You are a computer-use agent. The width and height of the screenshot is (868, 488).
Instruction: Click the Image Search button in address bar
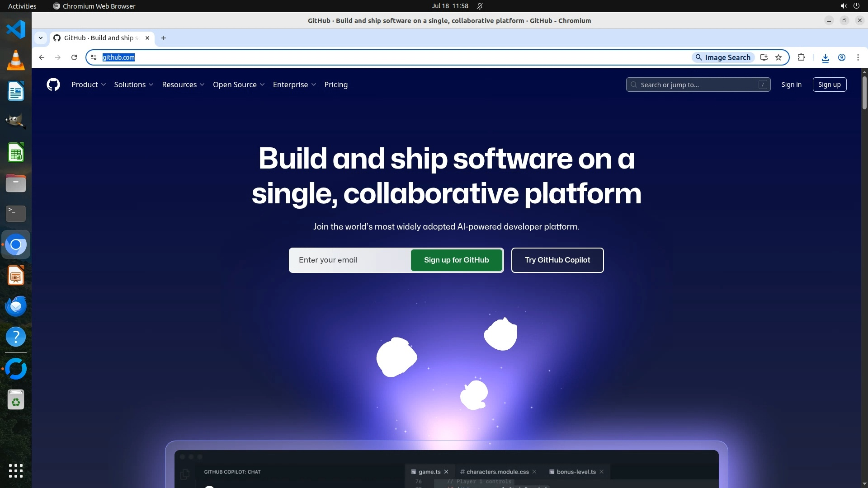(x=723, y=57)
